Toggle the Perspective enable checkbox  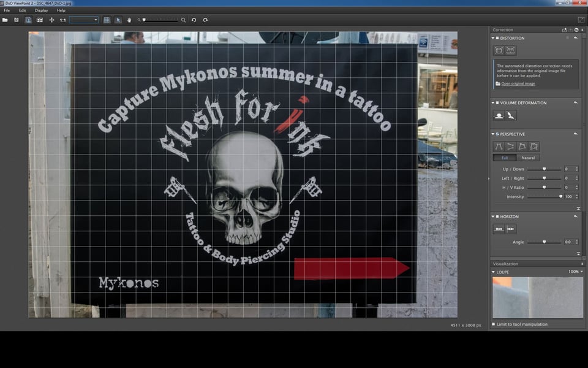pyautogui.click(x=497, y=134)
